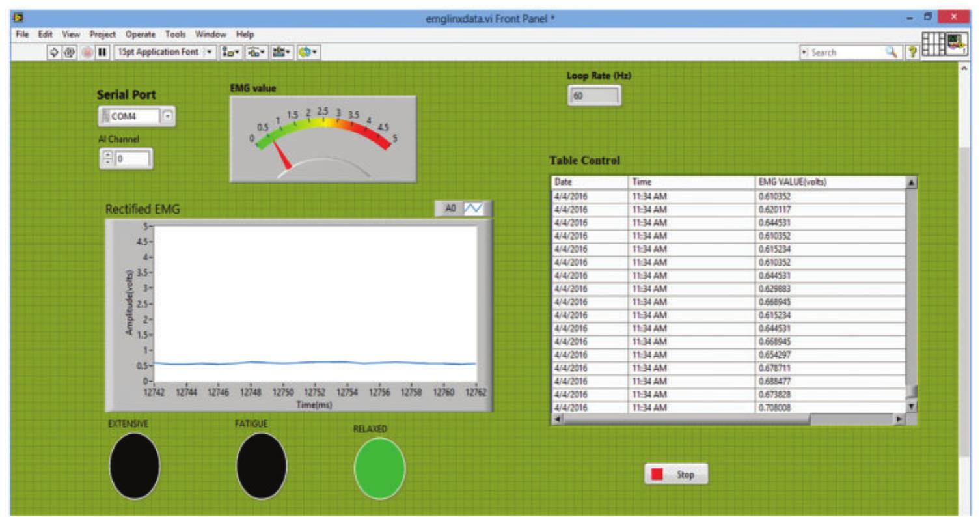Open Context Help with the question mark icon

pos(912,52)
